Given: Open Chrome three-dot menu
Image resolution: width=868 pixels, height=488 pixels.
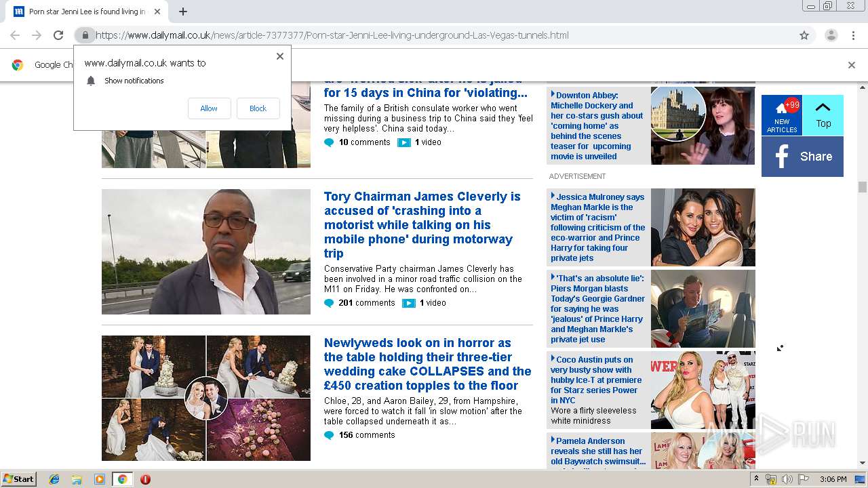Looking at the screenshot, I should point(853,35).
